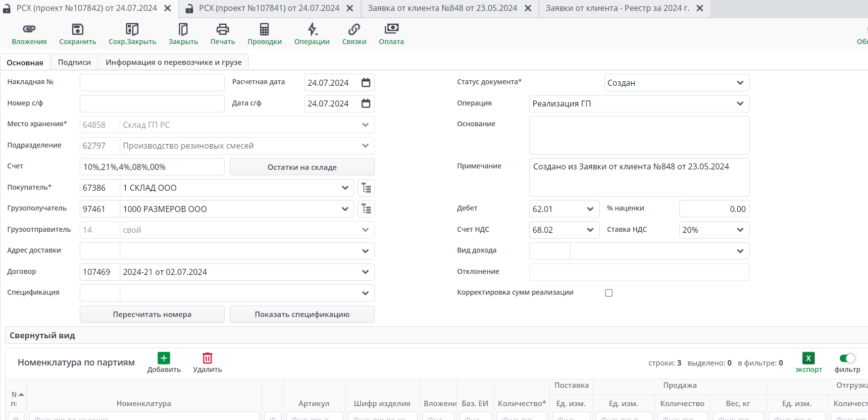Image resolution: width=868 pixels, height=420 pixels.
Task: Click the Остатки на складе button
Action: [x=302, y=167]
